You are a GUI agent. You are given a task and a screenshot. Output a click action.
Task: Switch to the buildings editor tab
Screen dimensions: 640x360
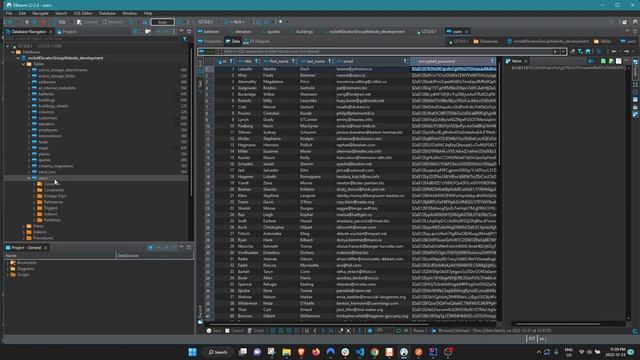(x=301, y=32)
